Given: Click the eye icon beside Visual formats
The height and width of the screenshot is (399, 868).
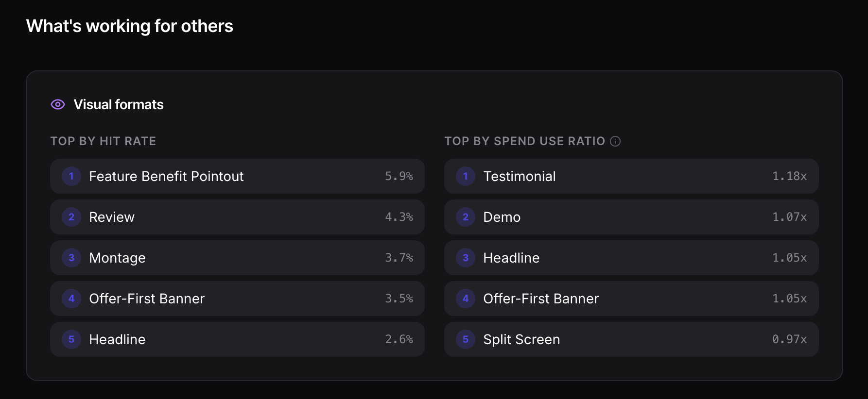Looking at the screenshot, I should (57, 104).
